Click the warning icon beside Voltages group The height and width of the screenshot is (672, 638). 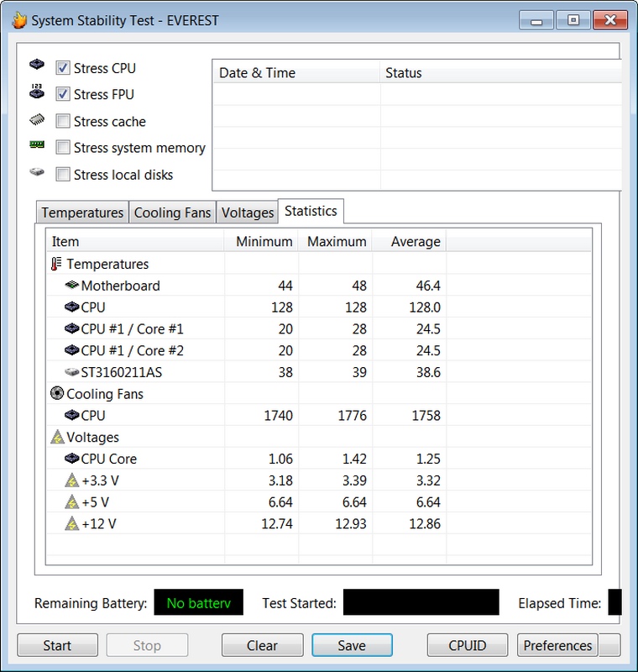tap(56, 438)
